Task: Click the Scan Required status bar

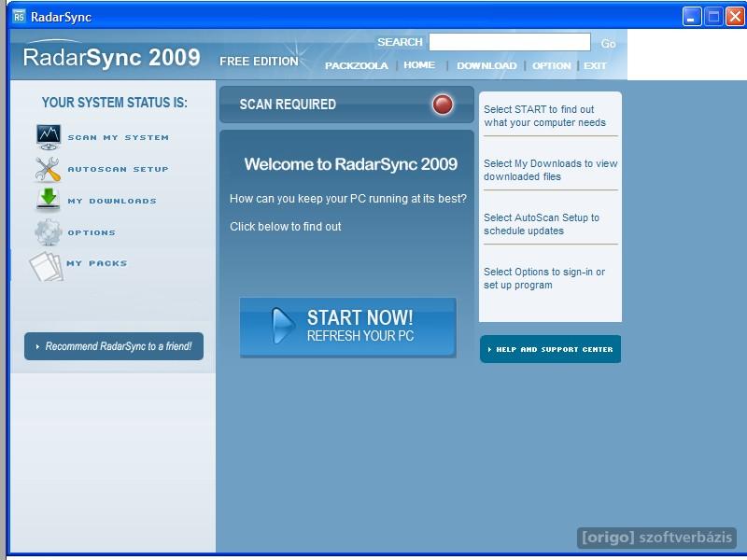Action: pos(346,105)
